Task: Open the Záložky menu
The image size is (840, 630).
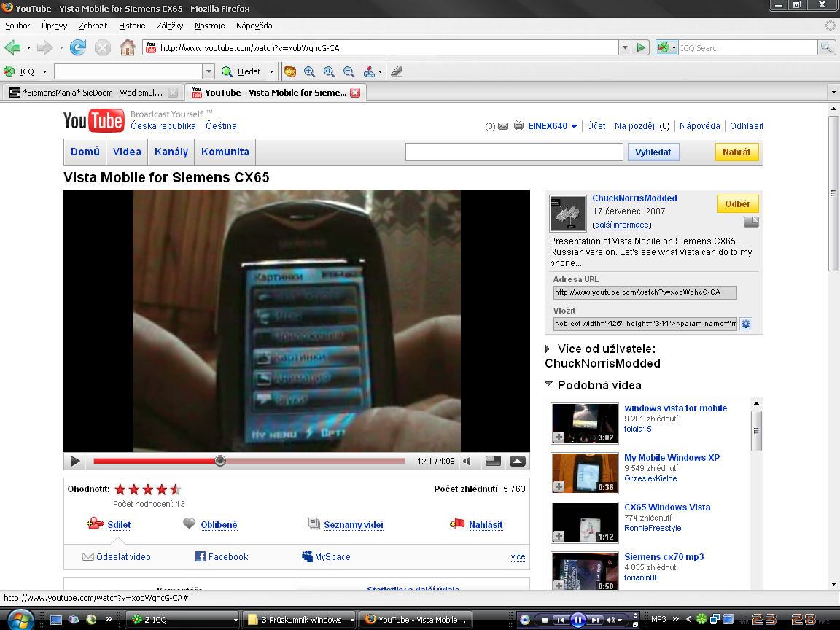Action: (x=170, y=26)
